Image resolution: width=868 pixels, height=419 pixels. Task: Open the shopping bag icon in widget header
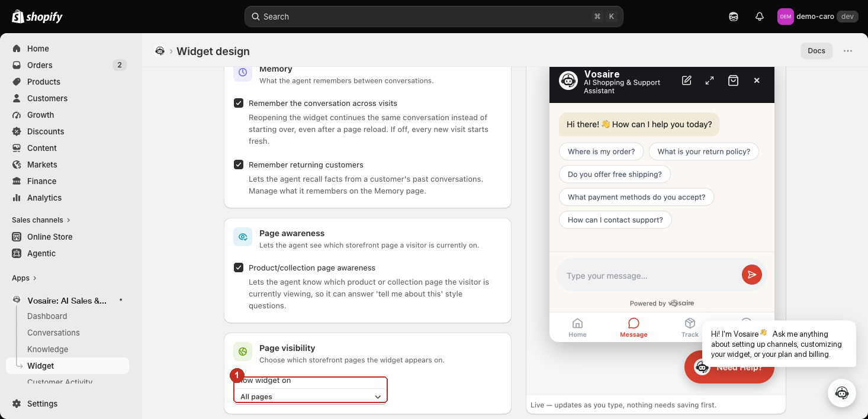point(733,80)
